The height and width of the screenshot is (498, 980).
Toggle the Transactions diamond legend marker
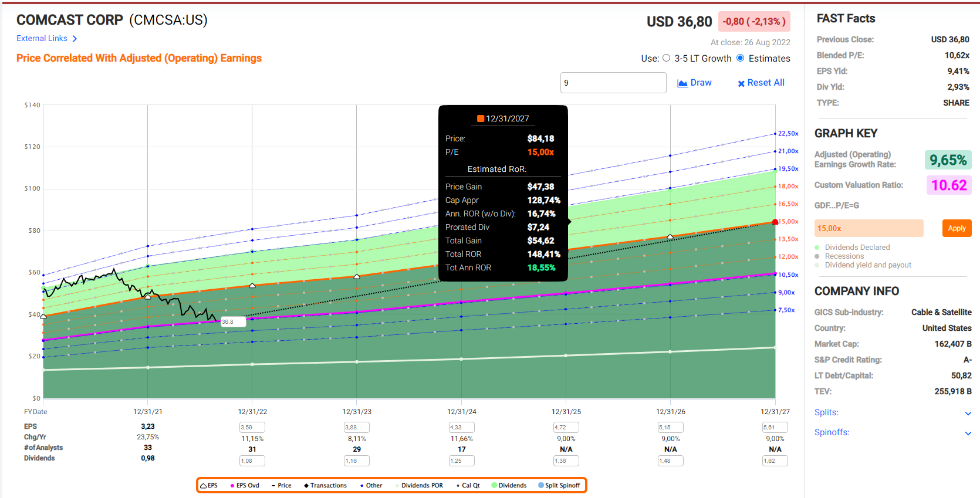coord(306,486)
